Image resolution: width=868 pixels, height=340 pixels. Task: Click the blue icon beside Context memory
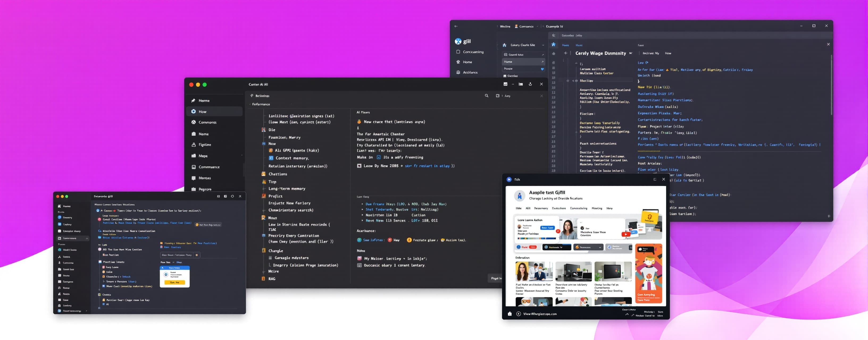point(271,158)
